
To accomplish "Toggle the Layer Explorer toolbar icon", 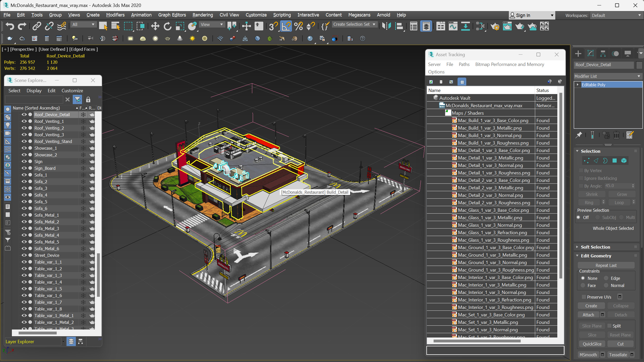I will [426, 26].
